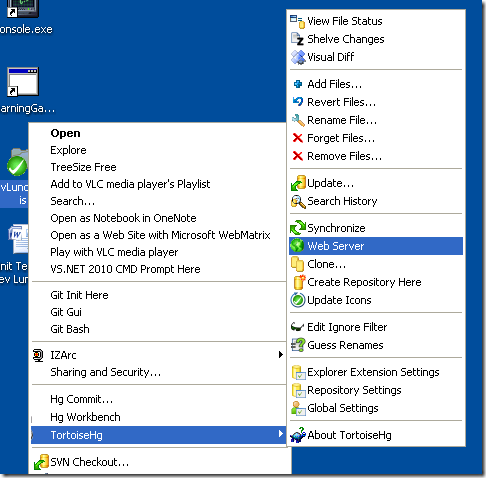The image size is (486, 478).
Task: Expand the TortoiseHg submenu arrow
Action: pyautogui.click(x=281, y=434)
